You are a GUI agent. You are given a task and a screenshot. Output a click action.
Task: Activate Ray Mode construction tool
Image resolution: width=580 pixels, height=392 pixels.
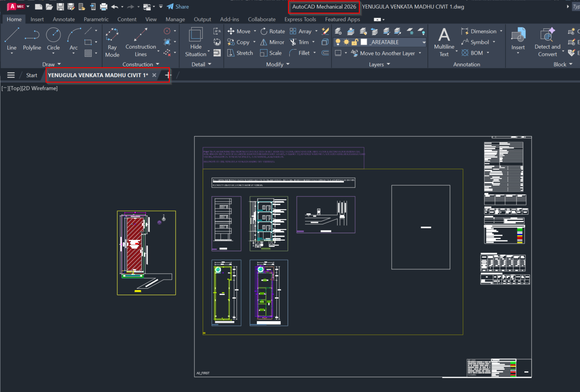click(x=112, y=42)
